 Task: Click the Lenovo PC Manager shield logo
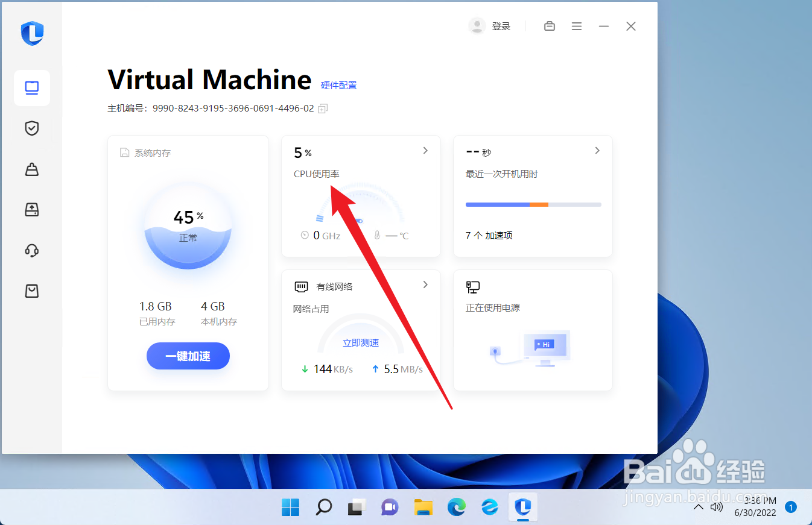pyautogui.click(x=32, y=33)
